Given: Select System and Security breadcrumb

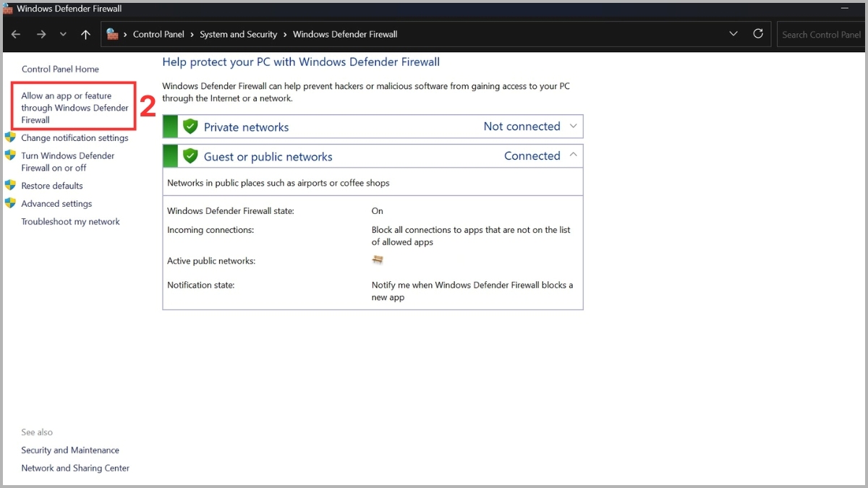Looking at the screenshot, I should (239, 34).
